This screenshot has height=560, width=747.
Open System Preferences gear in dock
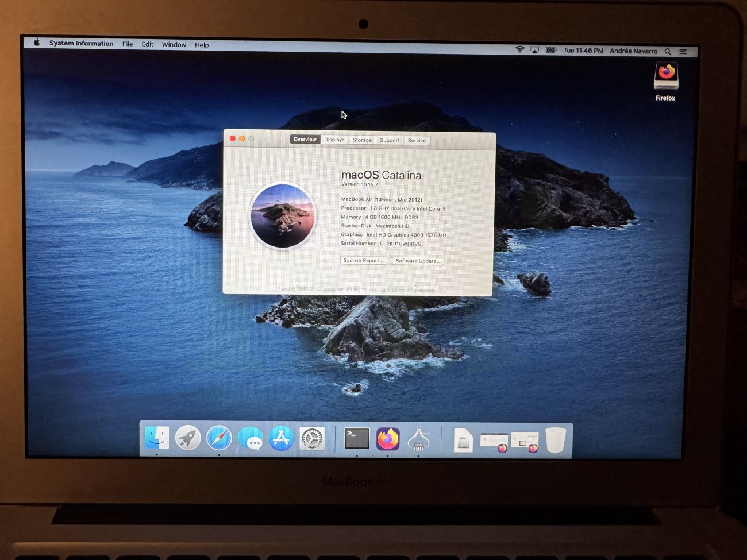312,439
